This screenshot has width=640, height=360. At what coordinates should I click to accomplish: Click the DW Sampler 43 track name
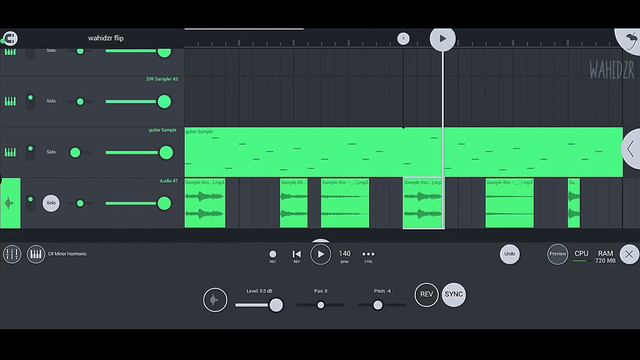(x=162, y=79)
